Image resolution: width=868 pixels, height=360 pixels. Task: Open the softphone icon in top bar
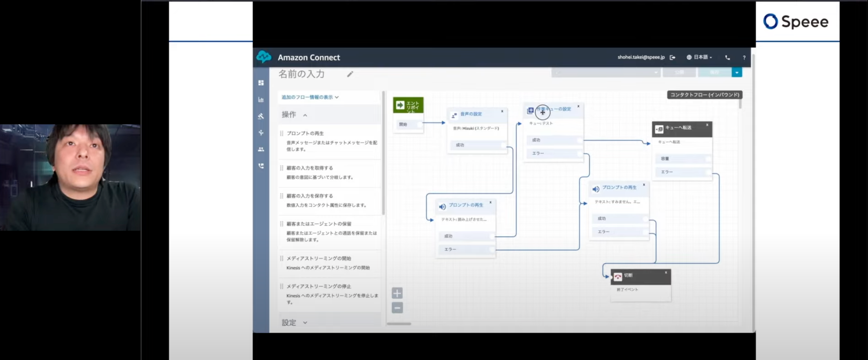pos(727,58)
